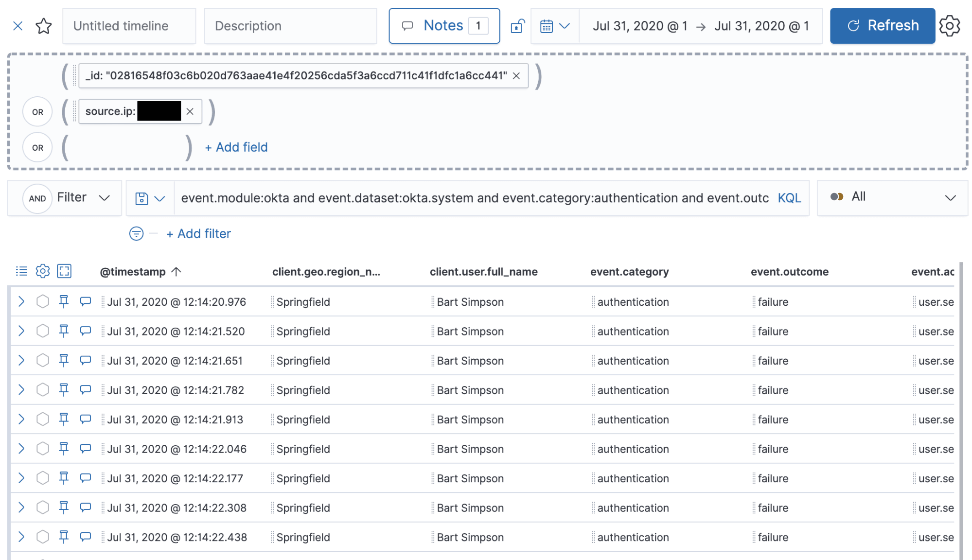Toggle the timeline lock icon

pos(517,26)
